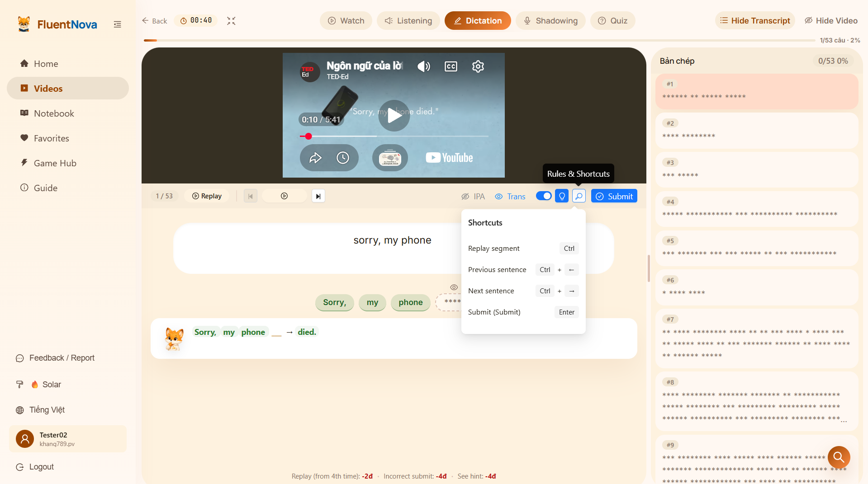Image resolution: width=868 pixels, height=484 pixels.
Task: Close Rules & Shortcuts key icon
Action: tap(579, 196)
